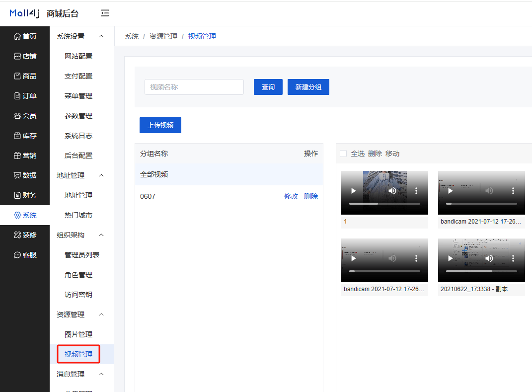Click 系统 in the breadcrumb
The height and width of the screenshot is (392, 532).
[132, 36]
